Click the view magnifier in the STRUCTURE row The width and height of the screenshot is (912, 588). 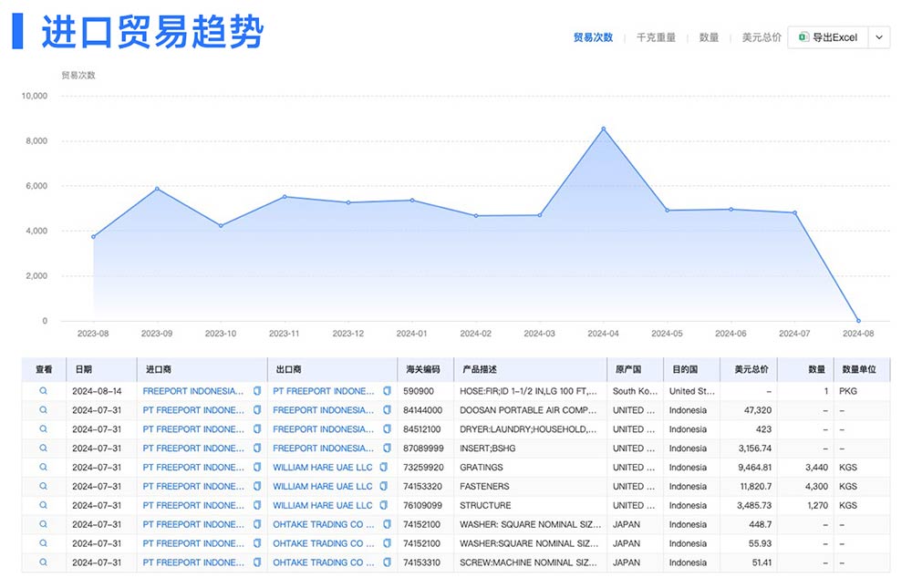[43, 506]
